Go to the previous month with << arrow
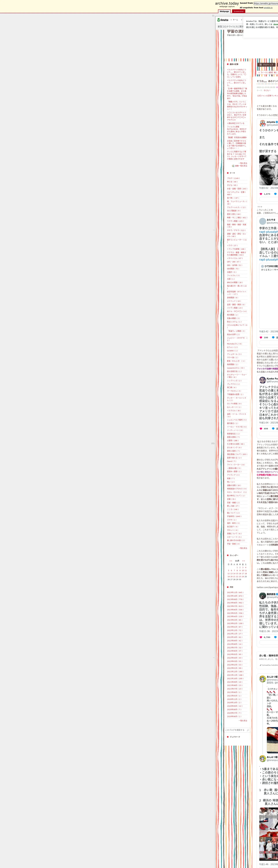The image size is (278, 868). (231, 561)
